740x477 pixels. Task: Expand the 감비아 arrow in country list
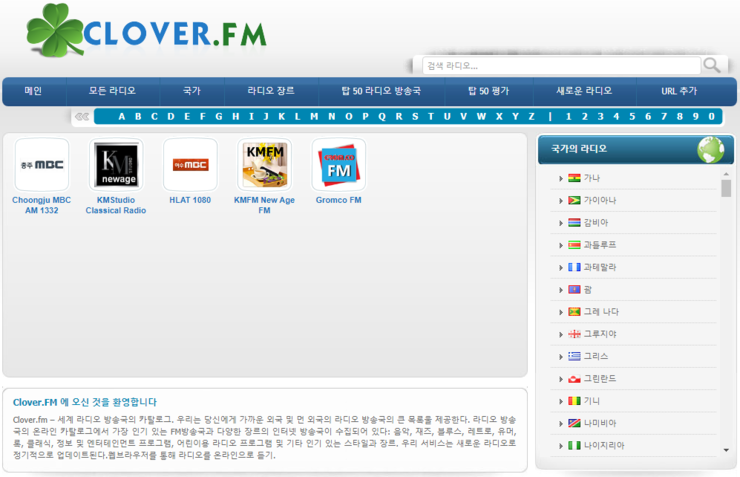(x=561, y=223)
